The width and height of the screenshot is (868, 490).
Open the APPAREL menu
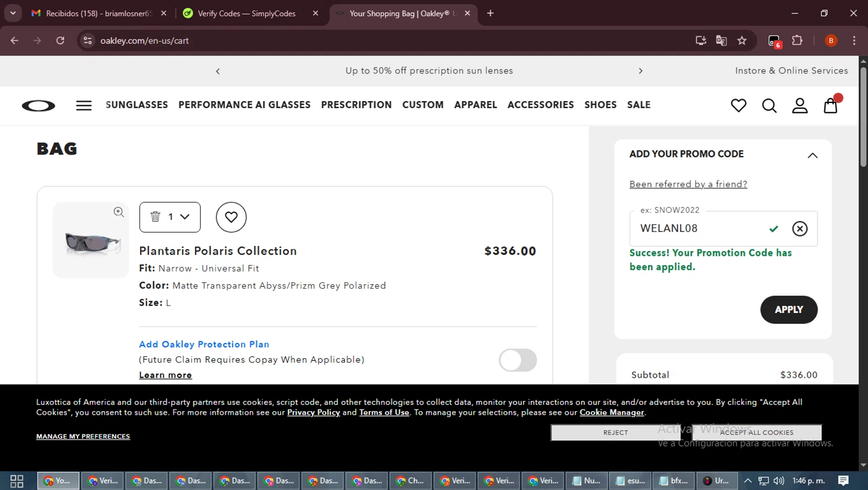(476, 105)
